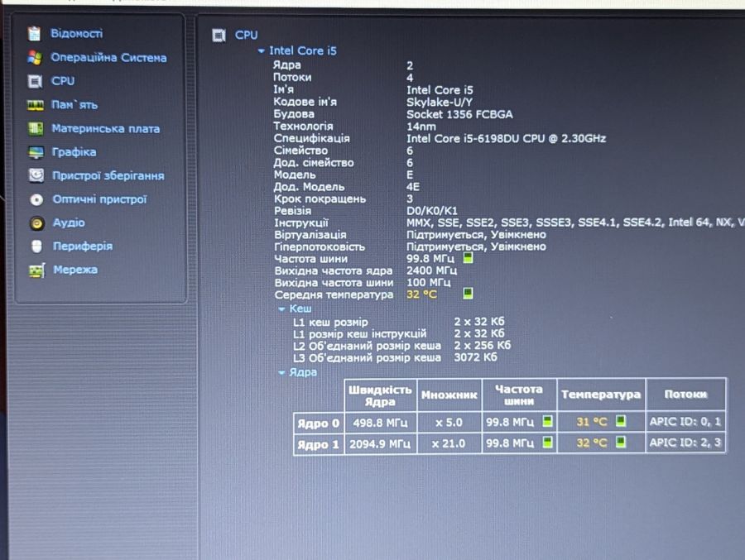Image resolution: width=745 pixels, height=560 pixels.
Task: Click the Гіперпотоковість Підтримується, Увімкнено value
Action: point(476,246)
